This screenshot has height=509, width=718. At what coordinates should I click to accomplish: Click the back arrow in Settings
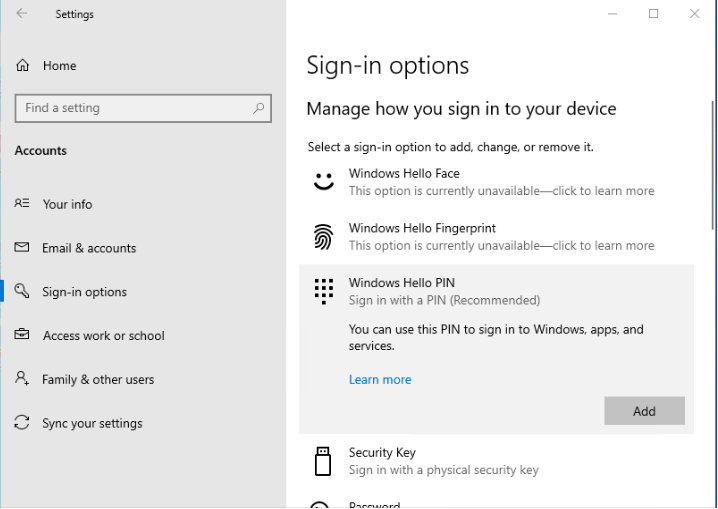[x=22, y=14]
